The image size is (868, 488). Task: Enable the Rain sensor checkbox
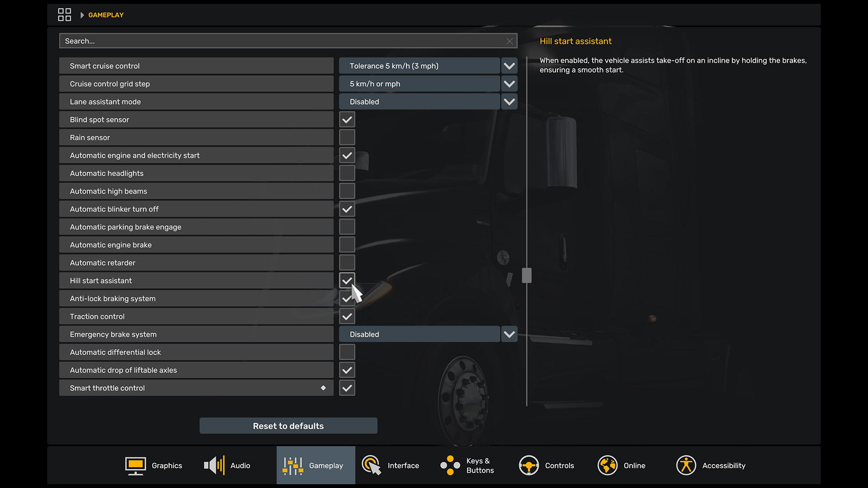click(347, 137)
